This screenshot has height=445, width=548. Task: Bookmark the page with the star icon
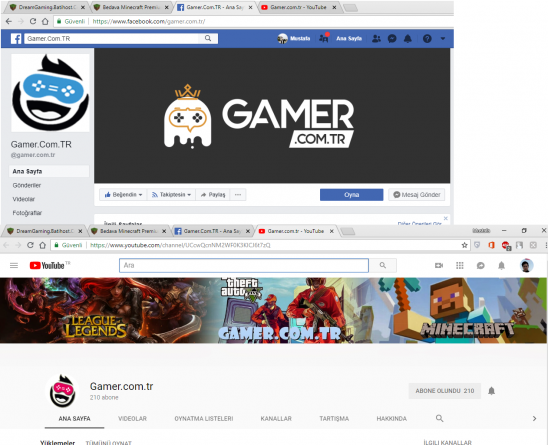pyautogui.click(x=464, y=245)
